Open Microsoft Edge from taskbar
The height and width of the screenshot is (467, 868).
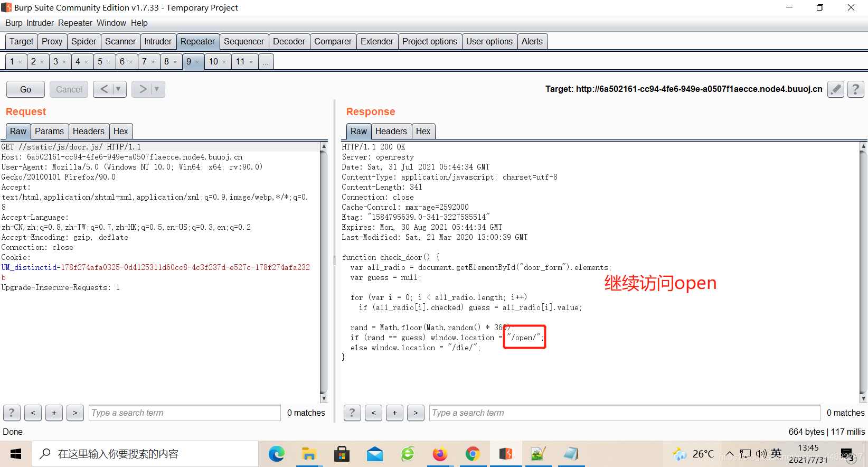click(x=276, y=454)
